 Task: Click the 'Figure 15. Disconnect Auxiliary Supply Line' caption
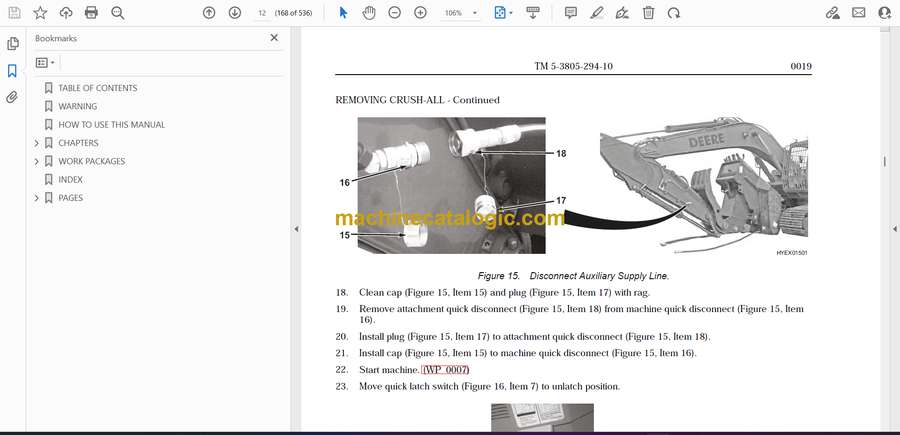573,275
